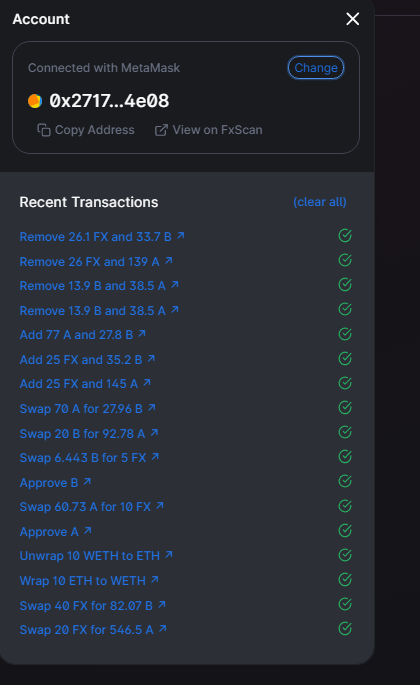The height and width of the screenshot is (685, 420).
Task: Open the Swap 60.73 A for 10 FX transaction
Action: click(x=92, y=507)
